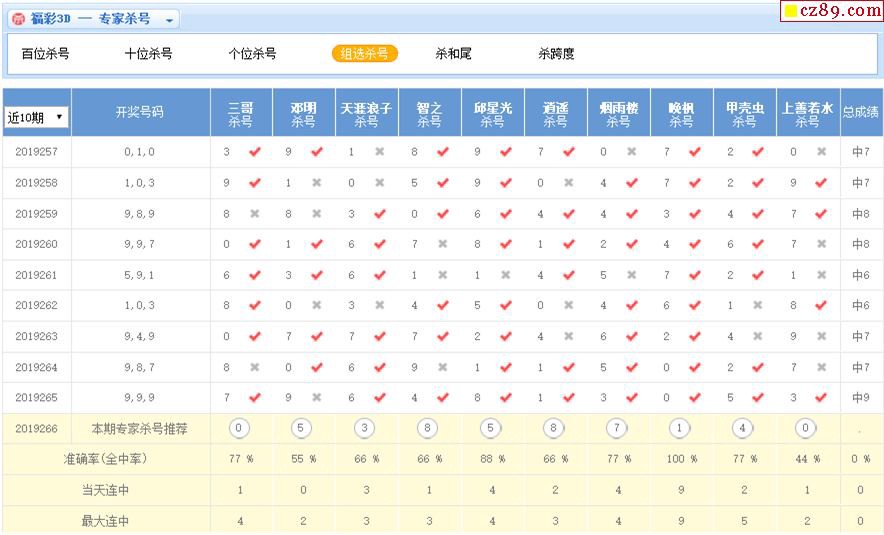Click the circled 4 recommendation under 甲壳虫
The image size is (884, 535).
744,428
